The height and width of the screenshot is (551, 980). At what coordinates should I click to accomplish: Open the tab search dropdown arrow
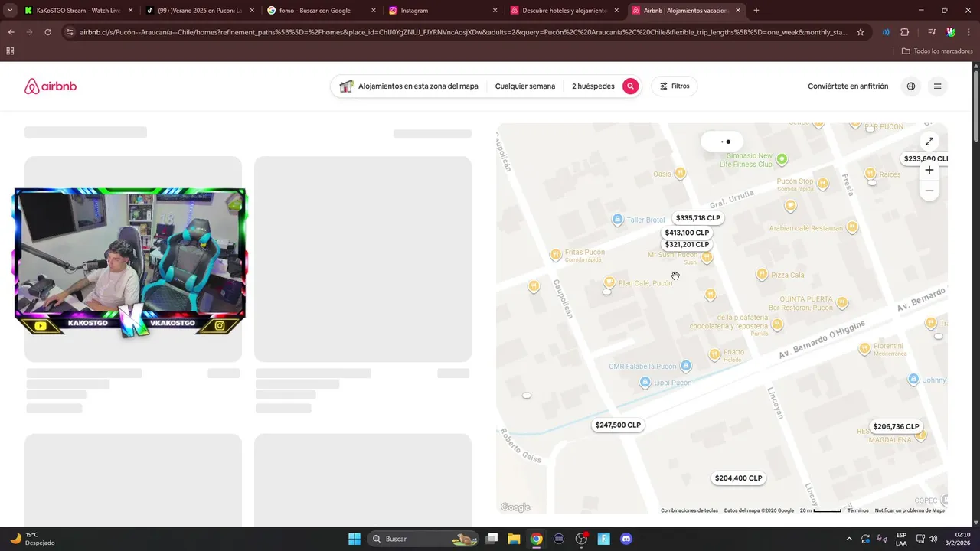[x=10, y=11]
